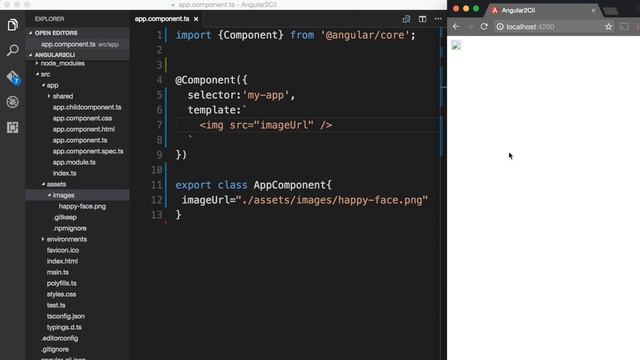Open favicon.ico in the file tree
Image resolution: width=640 pixels, height=360 pixels.
63,250
